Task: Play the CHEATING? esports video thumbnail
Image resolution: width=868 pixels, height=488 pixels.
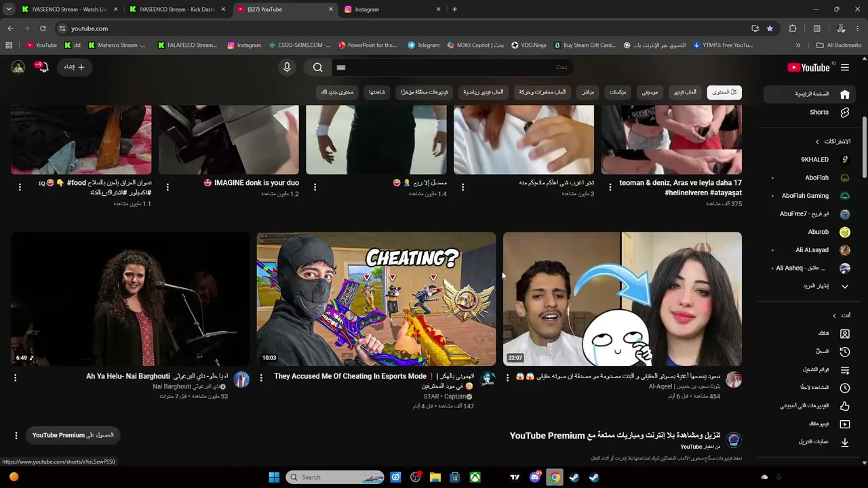Action: [x=376, y=299]
